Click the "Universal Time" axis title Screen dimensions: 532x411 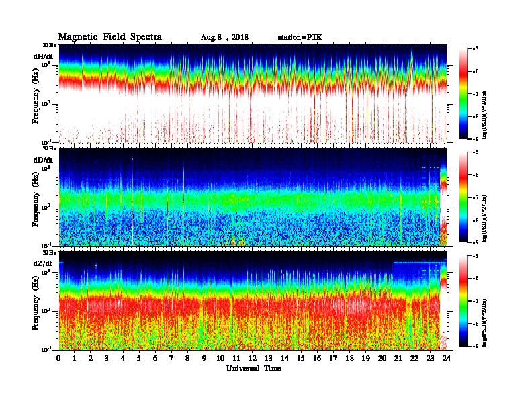click(253, 368)
